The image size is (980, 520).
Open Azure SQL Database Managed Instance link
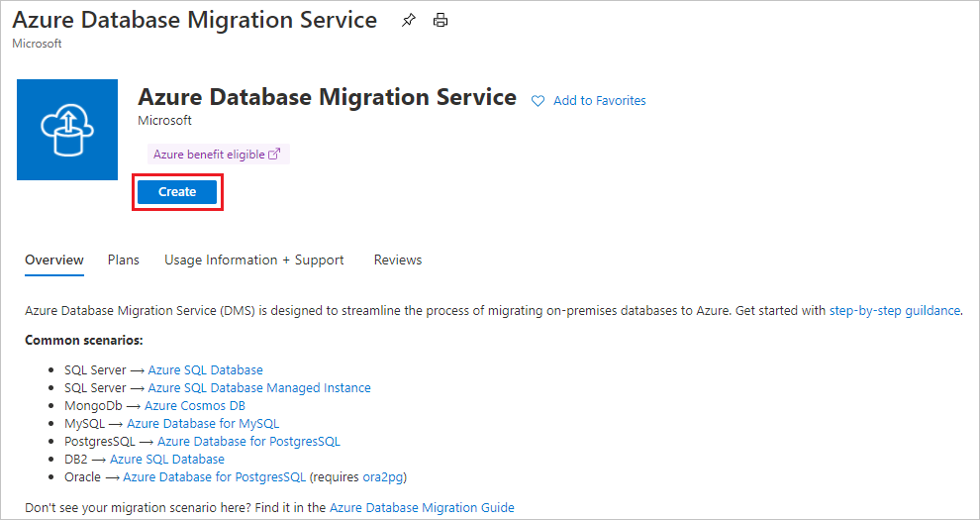pos(259,388)
